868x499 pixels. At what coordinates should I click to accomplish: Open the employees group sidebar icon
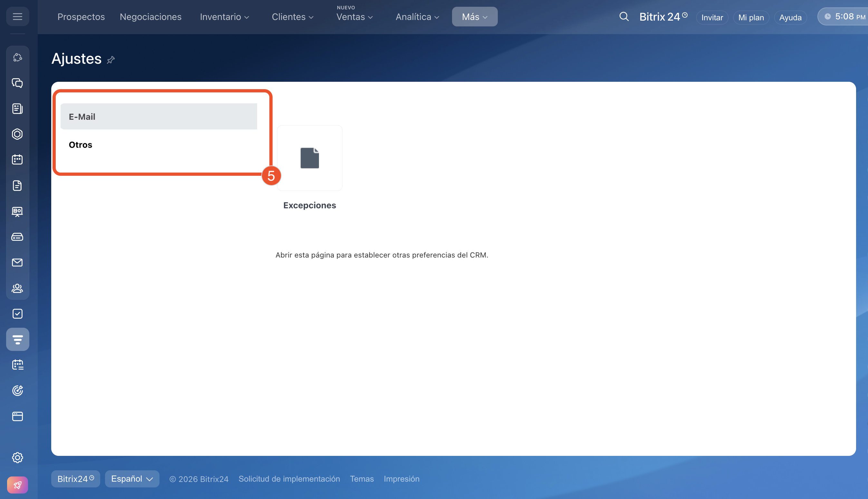pos(17,288)
